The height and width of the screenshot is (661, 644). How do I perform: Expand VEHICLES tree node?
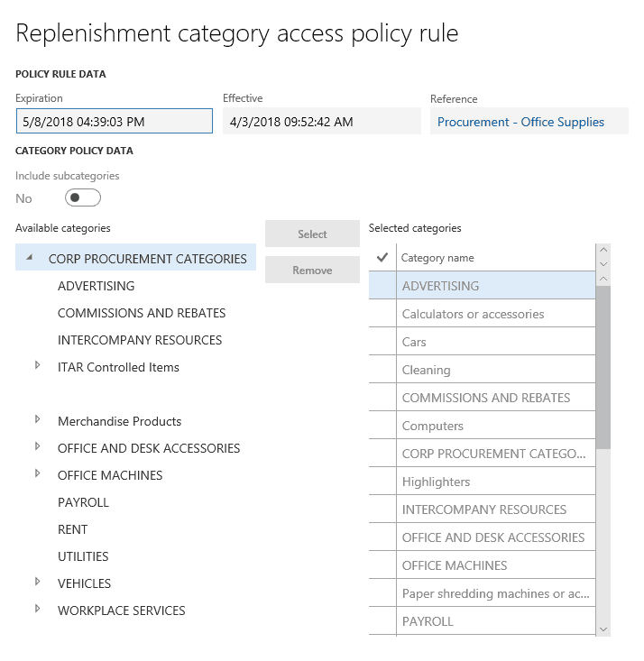click(x=38, y=582)
